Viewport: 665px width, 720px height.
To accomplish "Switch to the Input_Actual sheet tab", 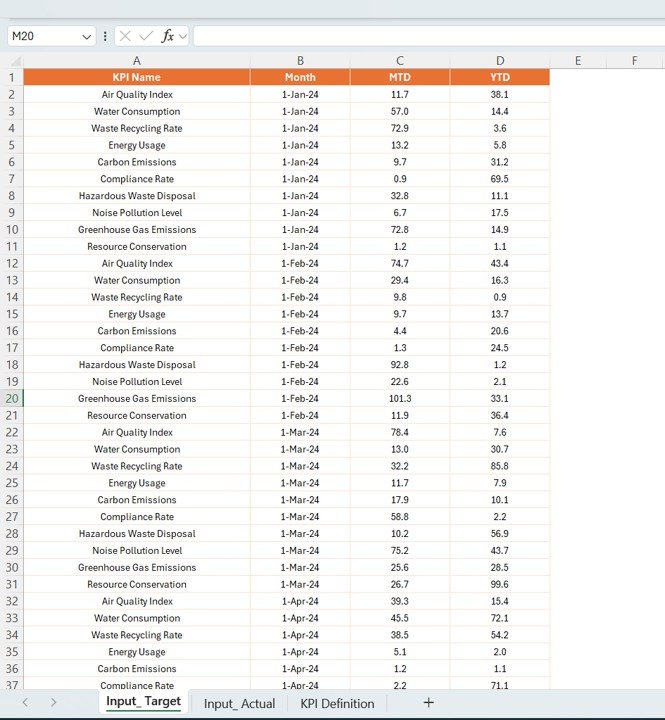I will pos(239,704).
